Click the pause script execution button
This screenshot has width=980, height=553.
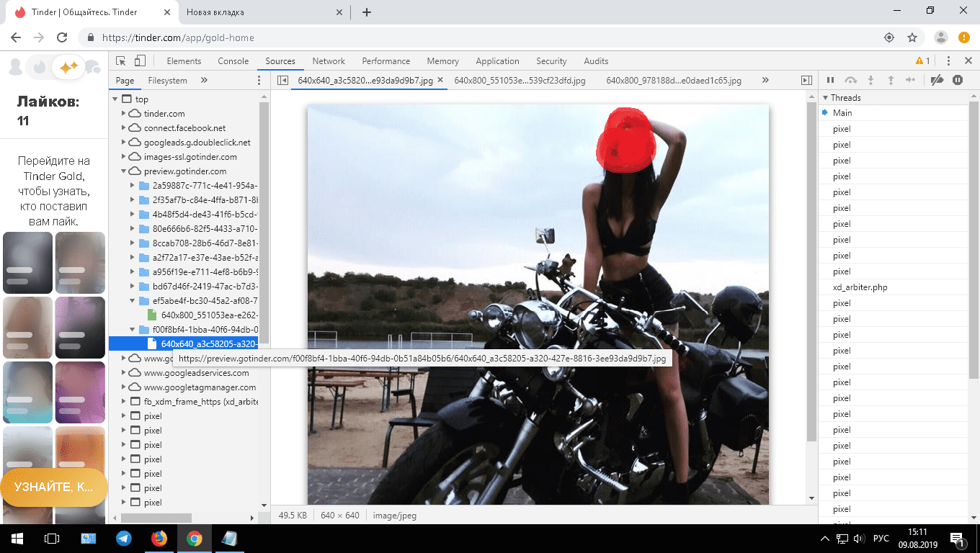(830, 81)
